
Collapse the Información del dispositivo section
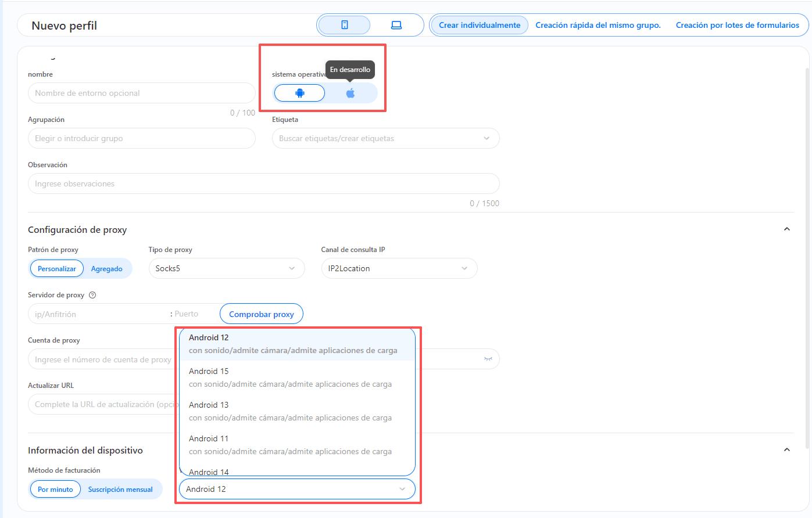tap(786, 450)
